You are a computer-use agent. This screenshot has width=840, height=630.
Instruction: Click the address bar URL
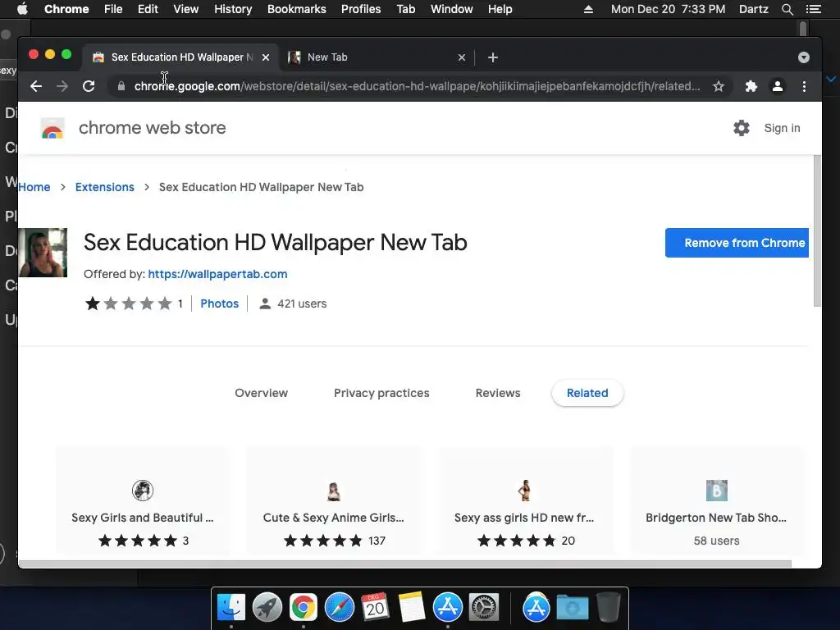coord(417,86)
